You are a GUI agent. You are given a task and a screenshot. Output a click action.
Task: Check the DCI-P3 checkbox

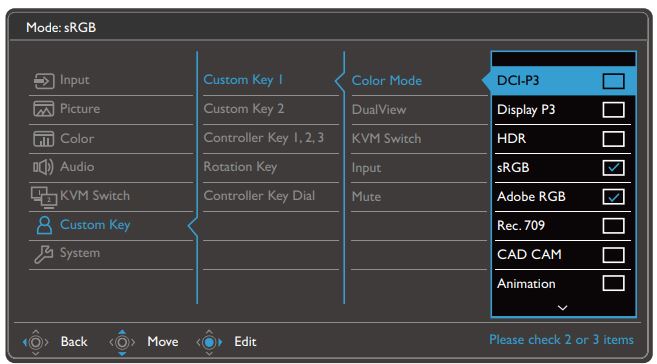[x=613, y=81]
